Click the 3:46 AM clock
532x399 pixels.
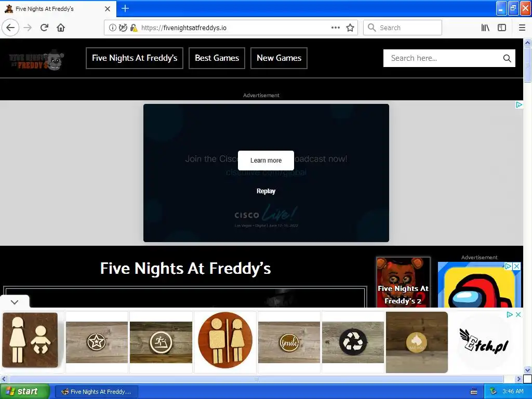[x=513, y=392]
